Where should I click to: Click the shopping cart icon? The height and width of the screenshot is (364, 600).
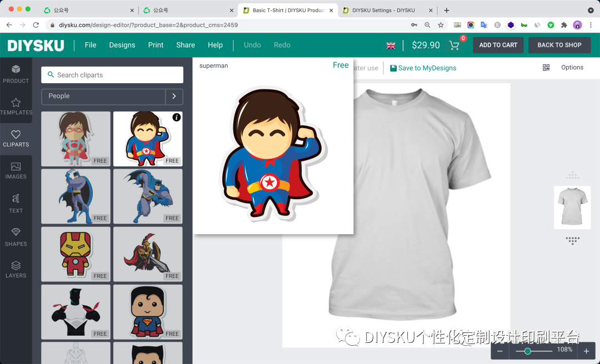pos(454,46)
